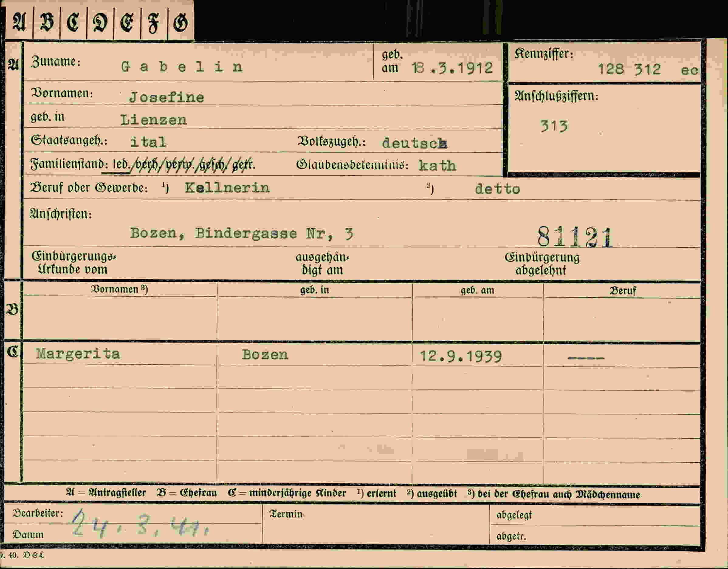The image size is (728, 569).
Task: Click the child's name 'Margerita'
Action: click(78, 354)
